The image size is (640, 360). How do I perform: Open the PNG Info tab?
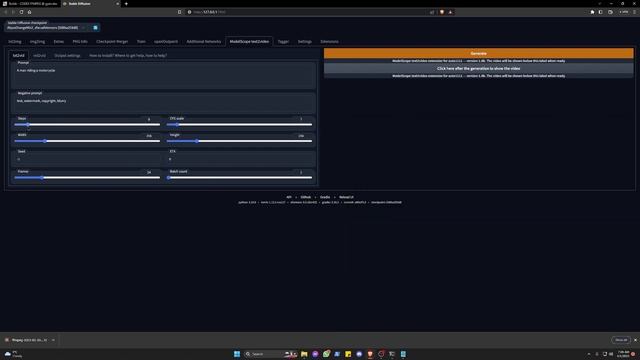80,42
